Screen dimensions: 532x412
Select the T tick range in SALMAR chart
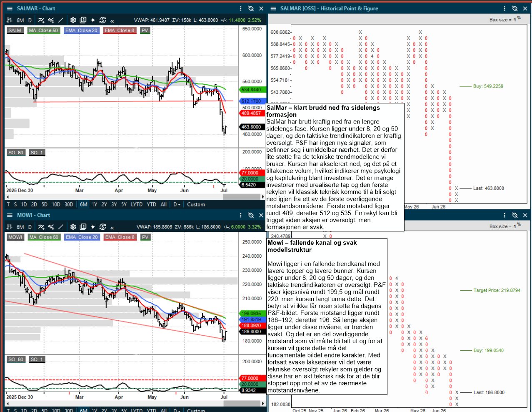[x=8, y=204]
